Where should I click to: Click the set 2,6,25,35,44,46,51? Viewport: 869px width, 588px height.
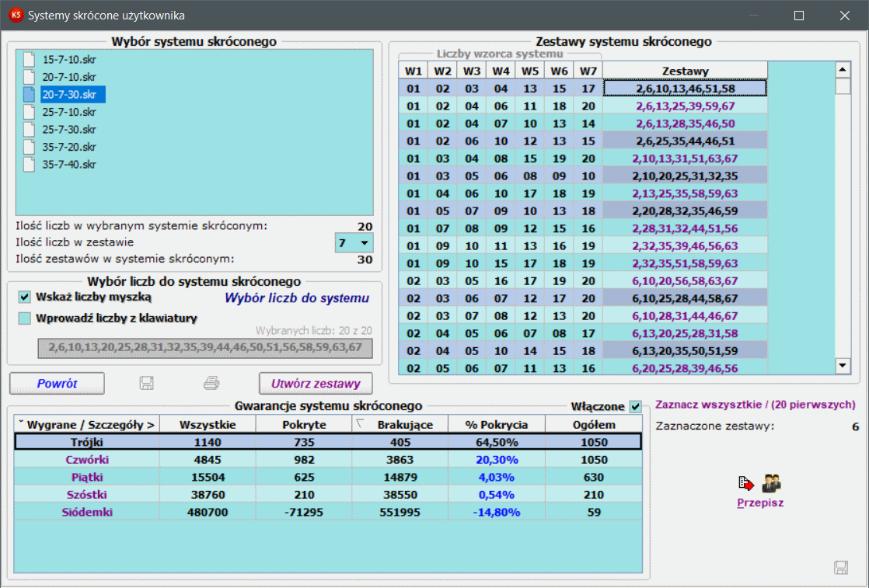pos(685,141)
